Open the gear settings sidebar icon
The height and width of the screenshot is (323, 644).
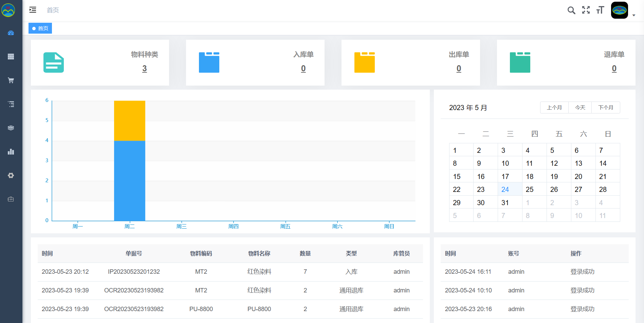point(11,176)
